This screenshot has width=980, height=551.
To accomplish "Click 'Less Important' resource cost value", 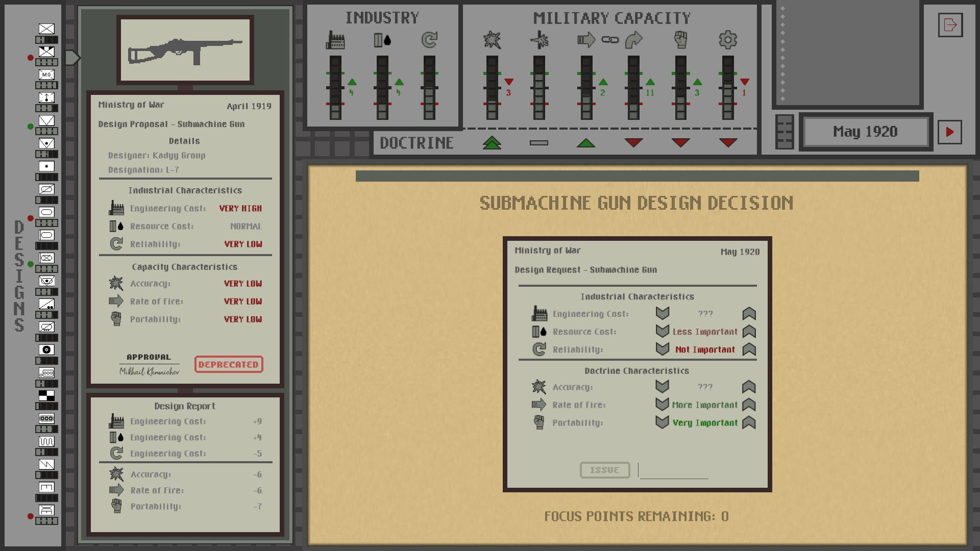I will tap(705, 332).
